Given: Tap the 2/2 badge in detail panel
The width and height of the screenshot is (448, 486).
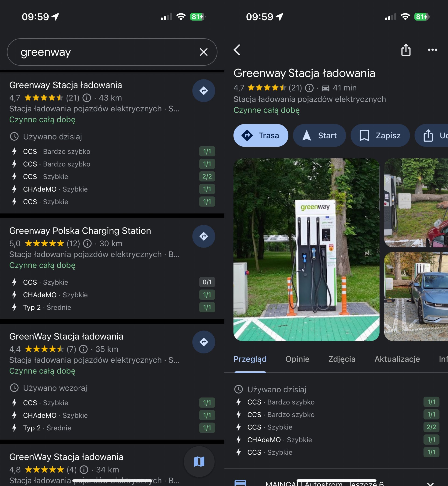Looking at the screenshot, I should point(431,427).
